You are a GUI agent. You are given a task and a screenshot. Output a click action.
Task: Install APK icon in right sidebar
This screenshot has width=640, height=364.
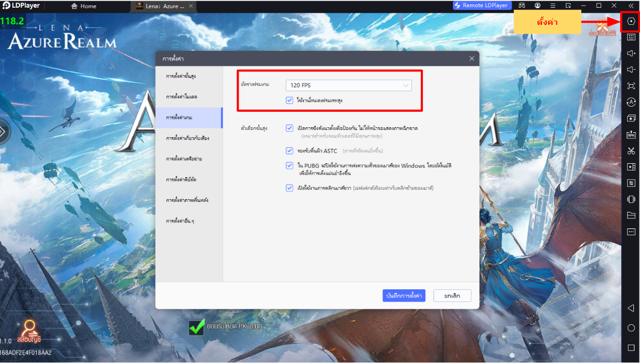pyautogui.click(x=631, y=134)
